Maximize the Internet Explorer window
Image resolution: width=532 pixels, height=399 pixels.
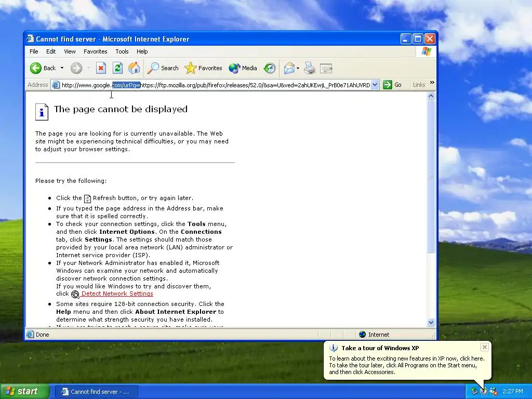pyautogui.click(x=418, y=39)
